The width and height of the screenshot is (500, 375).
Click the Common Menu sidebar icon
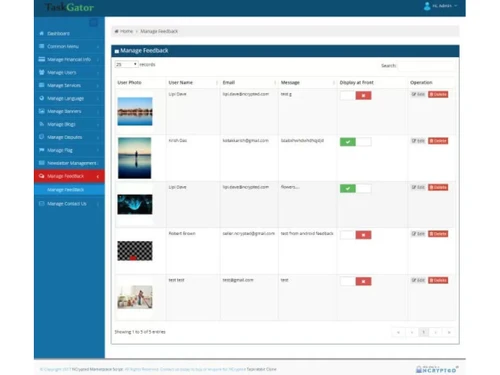[42, 46]
